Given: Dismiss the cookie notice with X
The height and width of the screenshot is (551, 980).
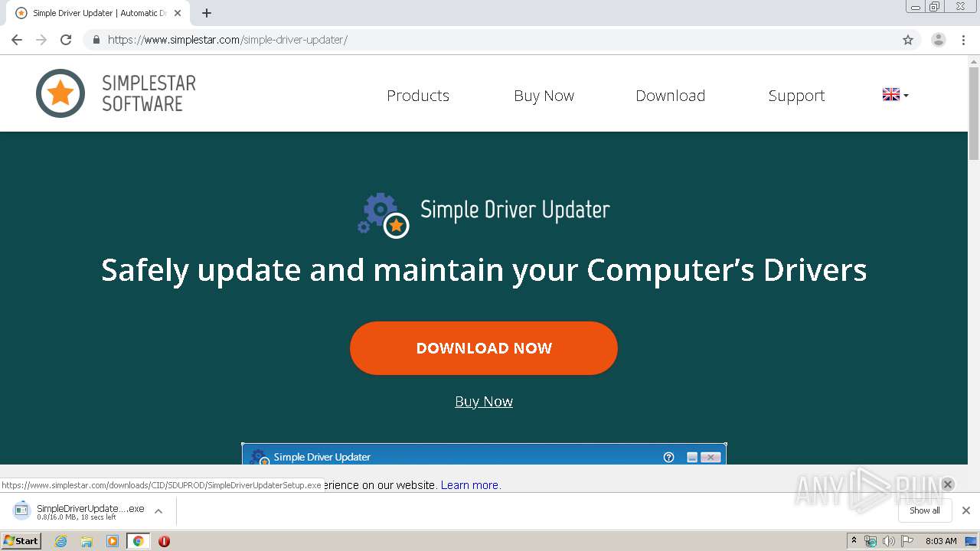Looking at the screenshot, I should tap(947, 484).
